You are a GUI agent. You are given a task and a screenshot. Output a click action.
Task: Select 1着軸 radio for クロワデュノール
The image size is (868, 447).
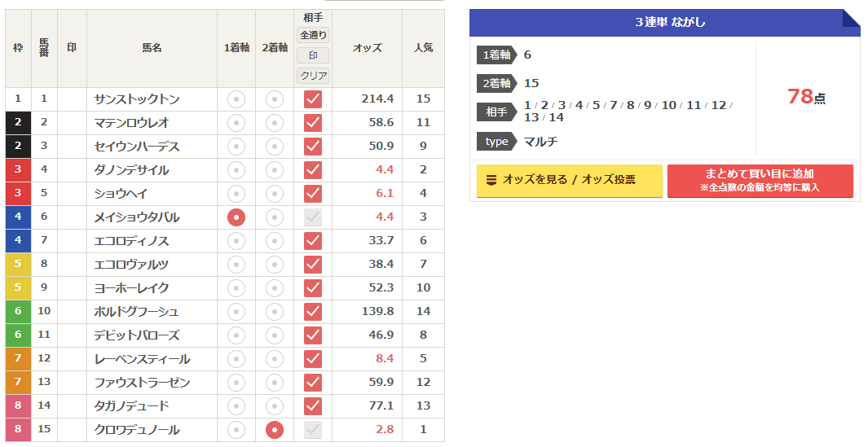[236, 430]
